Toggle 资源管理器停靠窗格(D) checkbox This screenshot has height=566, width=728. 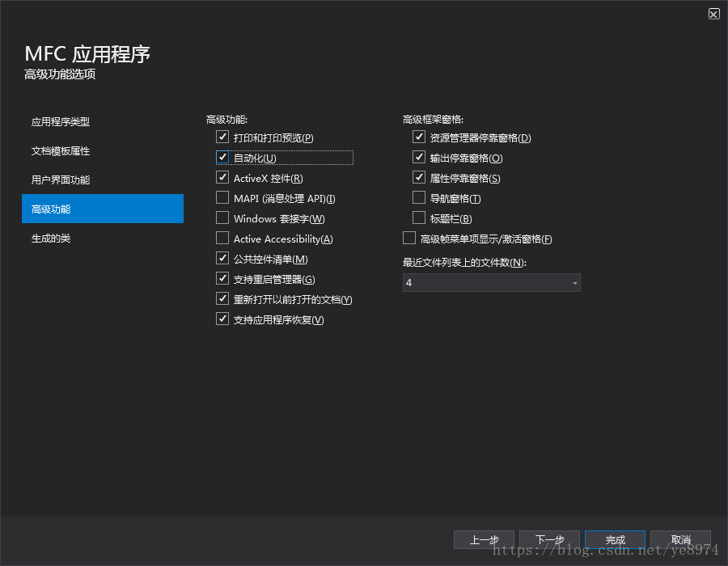[419, 137]
